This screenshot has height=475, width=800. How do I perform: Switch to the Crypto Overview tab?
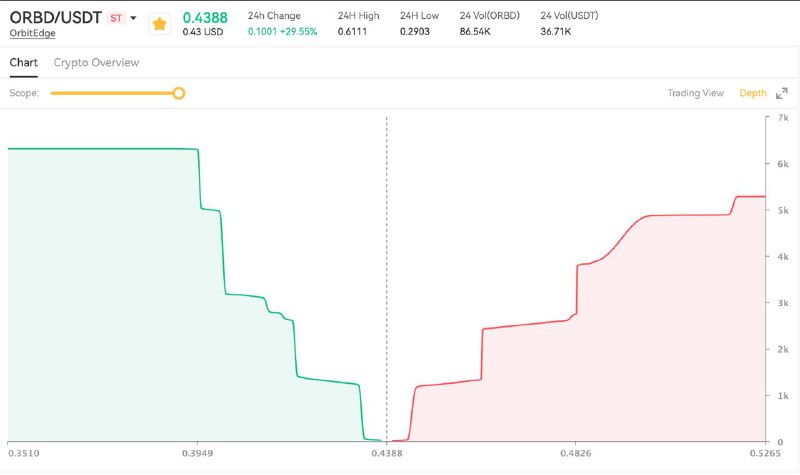(x=96, y=62)
